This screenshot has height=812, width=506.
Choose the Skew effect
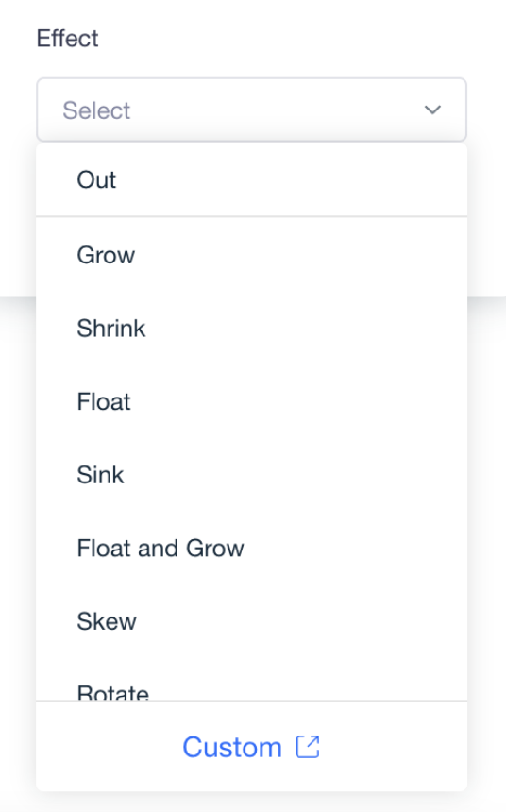tap(252, 621)
